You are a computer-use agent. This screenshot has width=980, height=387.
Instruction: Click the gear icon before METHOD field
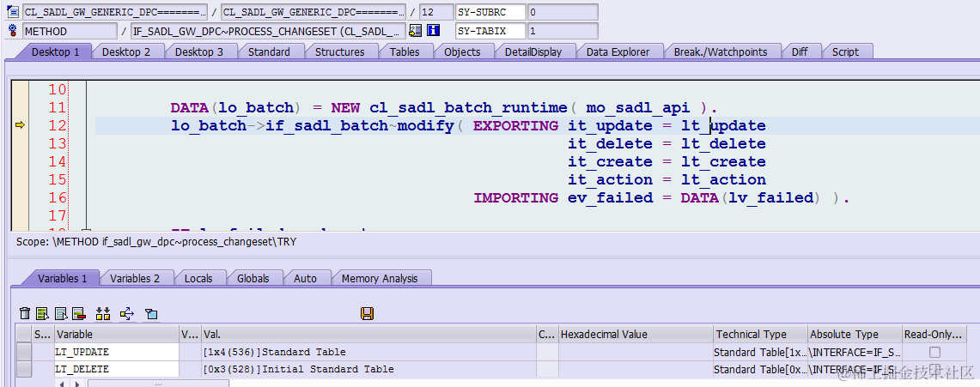pos(13,31)
